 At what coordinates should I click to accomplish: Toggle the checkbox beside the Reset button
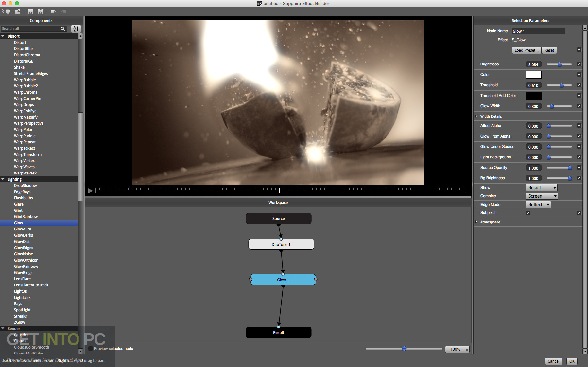pyautogui.click(x=579, y=50)
